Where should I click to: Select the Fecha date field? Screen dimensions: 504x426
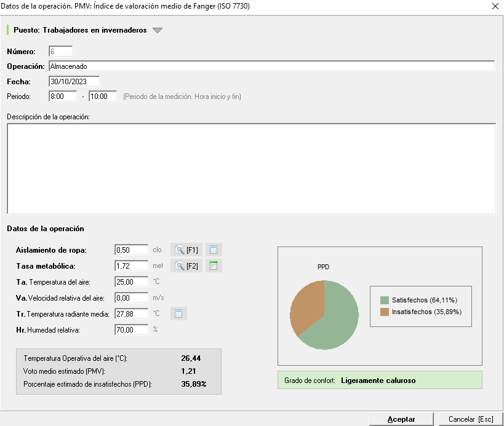coord(74,81)
